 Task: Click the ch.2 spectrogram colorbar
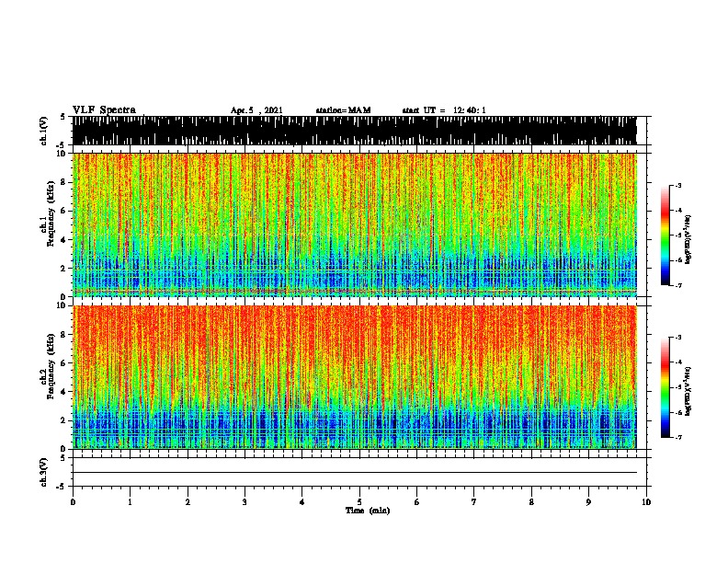click(665, 387)
